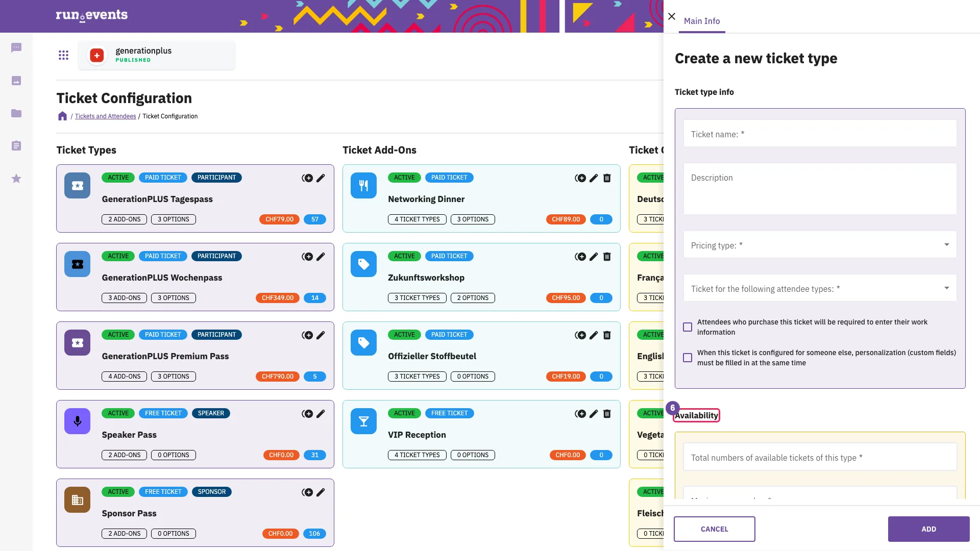Close the create ticket type panel
Screen dimensions: 980x551
[x=672, y=16]
